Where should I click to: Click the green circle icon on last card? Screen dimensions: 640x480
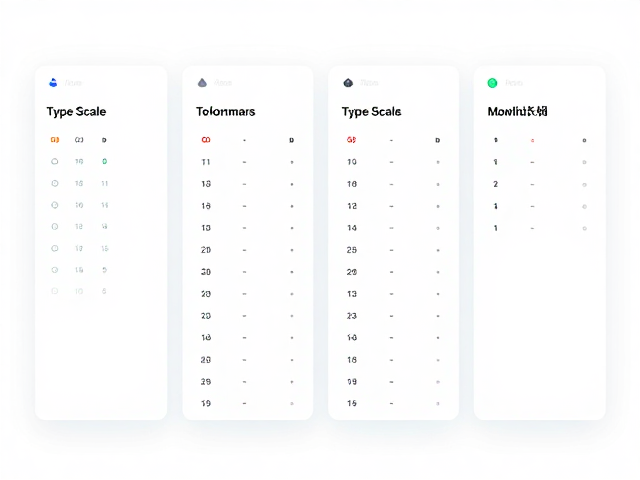(x=492, y=83)
